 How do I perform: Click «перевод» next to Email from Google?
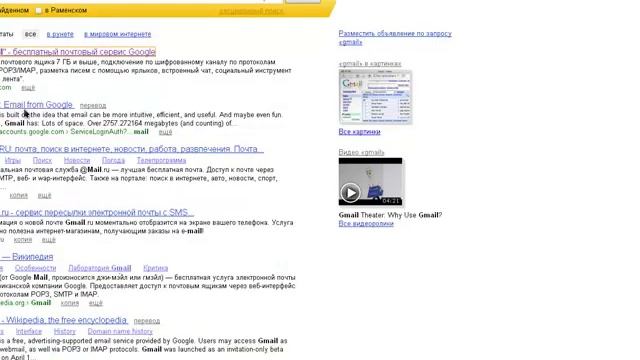(x=93, y=105)
